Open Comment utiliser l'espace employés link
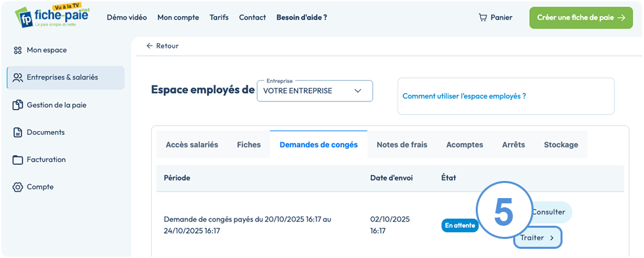Image resolution: width=644 pixels, height=258 pixels. [464, 96]
